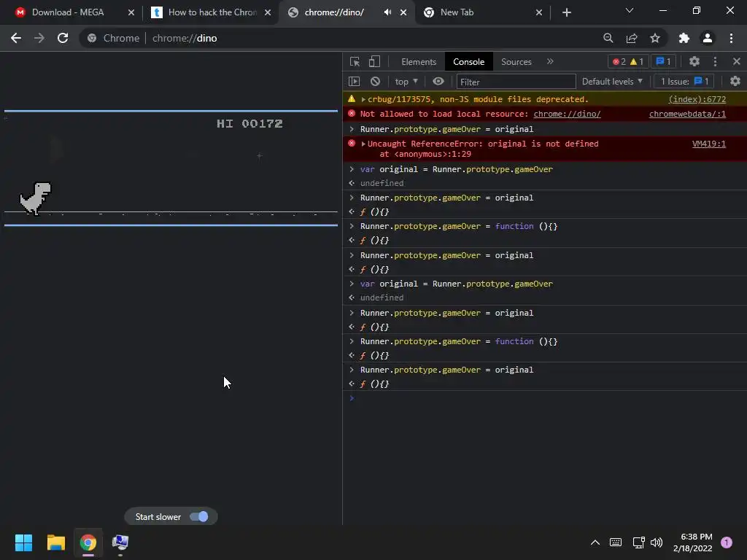This screenshot has height=560, width=747.
Task: Switch to the New Tab tab
Action: point(481,12)
